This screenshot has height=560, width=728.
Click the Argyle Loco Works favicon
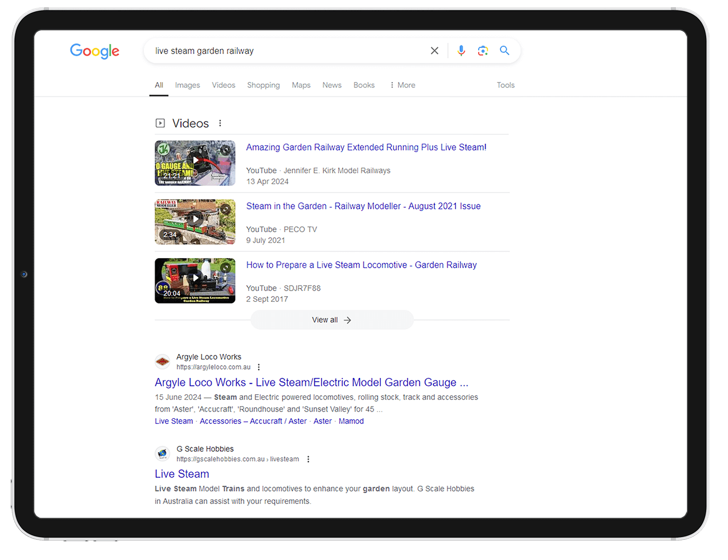162,362
